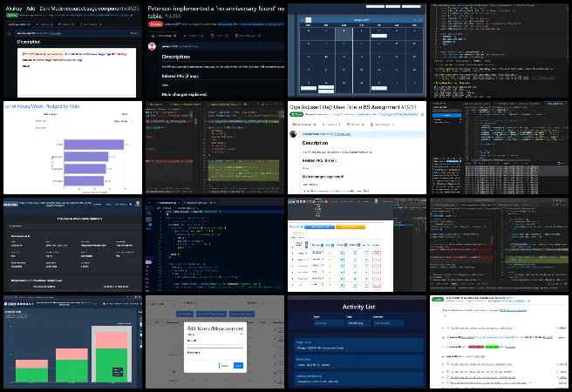The height and width of the screenshot is (392, 572).
Task: Click green label beside pink label in commit list
Action: pos(492,347)
